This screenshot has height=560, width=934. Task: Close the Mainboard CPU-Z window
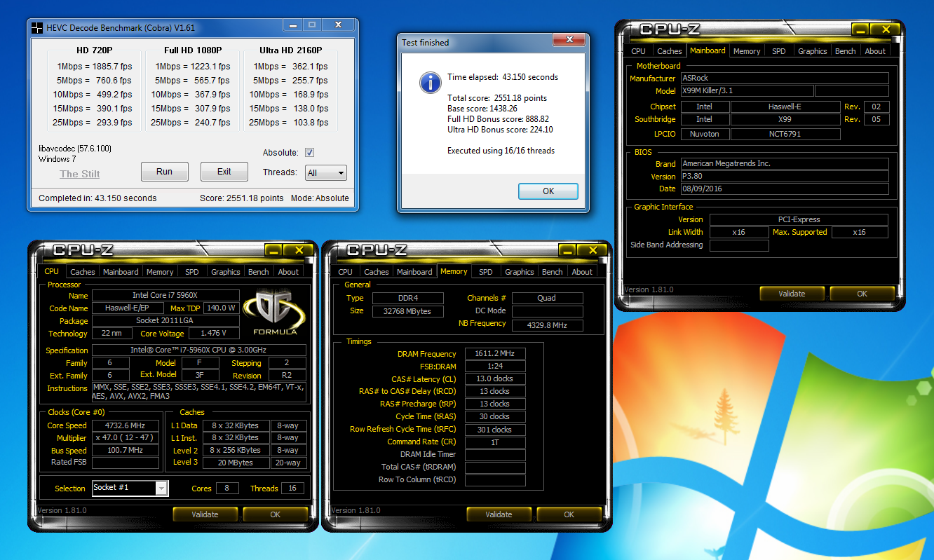[x=887, y=29]
